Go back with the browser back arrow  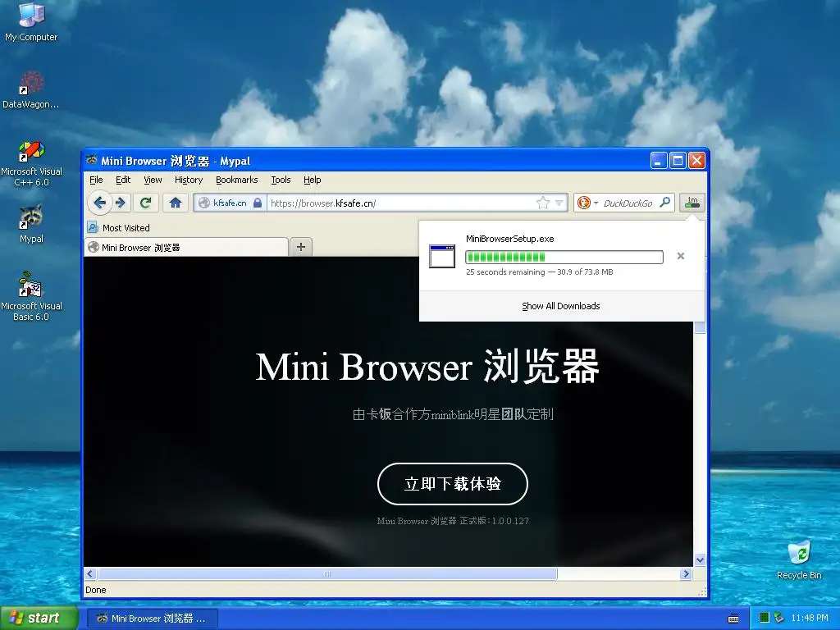click(99, 203)
